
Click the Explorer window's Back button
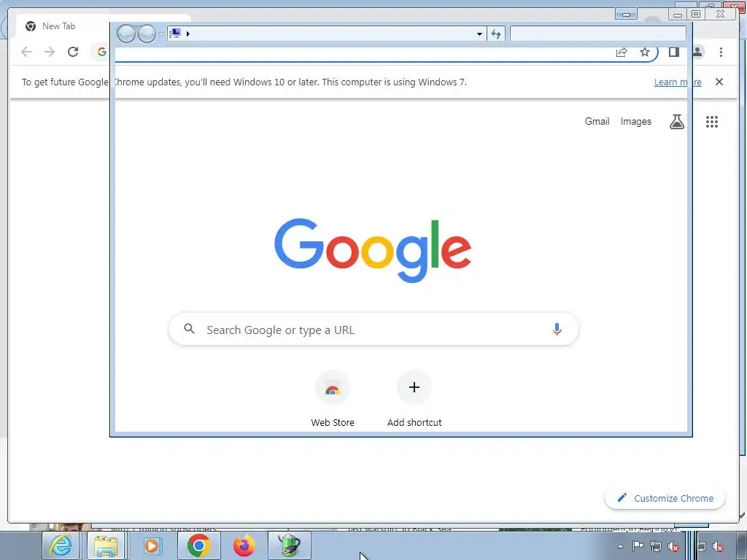(x=126, y=34)
